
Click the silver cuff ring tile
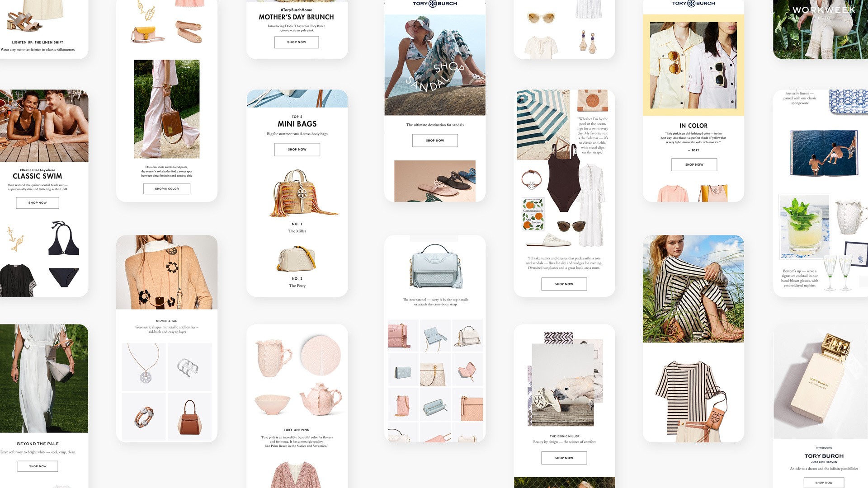point(189,367)
